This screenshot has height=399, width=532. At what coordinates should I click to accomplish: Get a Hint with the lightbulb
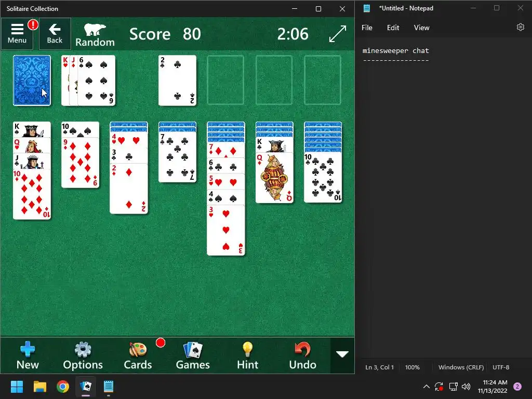248,355
